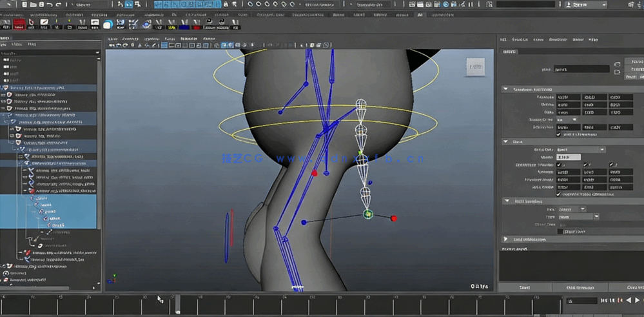Click the light blue rounded-square shelf icon

click(x=108, y=25)
